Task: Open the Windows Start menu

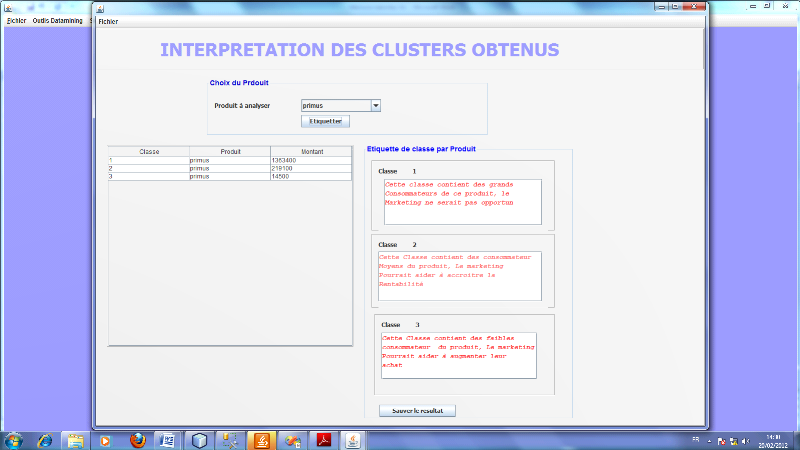Action: tap(15, 440)
